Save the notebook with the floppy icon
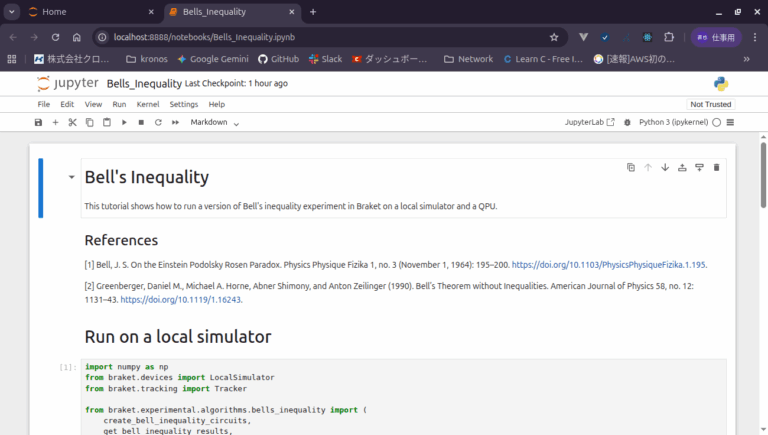 [x=38, y=122]
